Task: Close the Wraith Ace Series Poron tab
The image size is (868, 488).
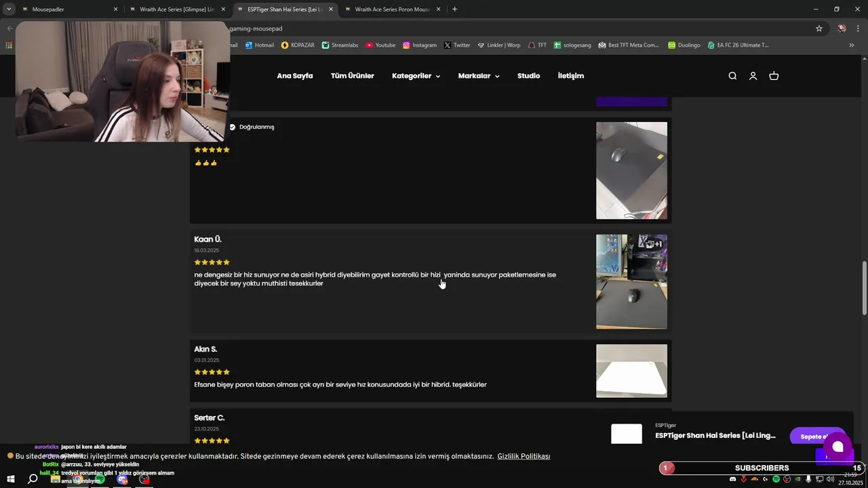Action: pos(438,9)
